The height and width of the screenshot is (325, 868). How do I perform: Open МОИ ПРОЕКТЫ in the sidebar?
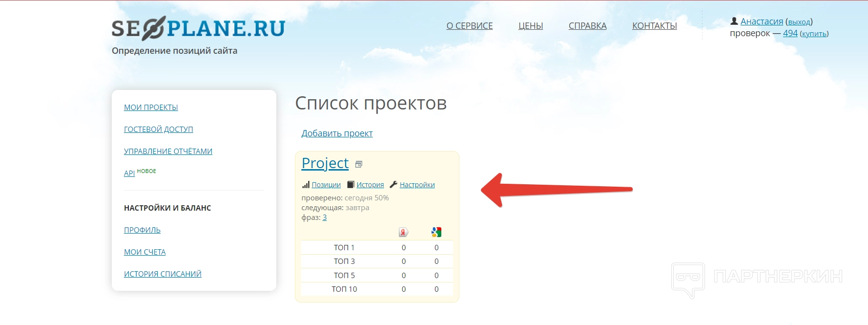[151, 108]
